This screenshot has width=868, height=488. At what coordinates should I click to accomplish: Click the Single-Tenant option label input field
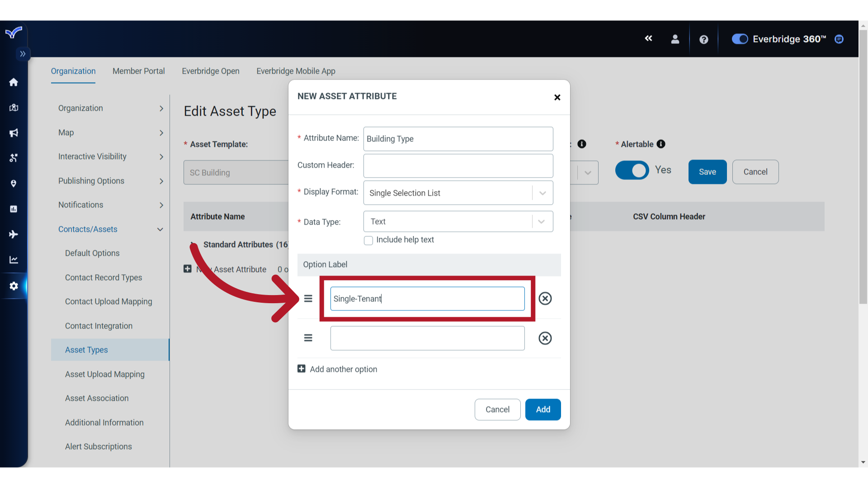click(427, 299)
